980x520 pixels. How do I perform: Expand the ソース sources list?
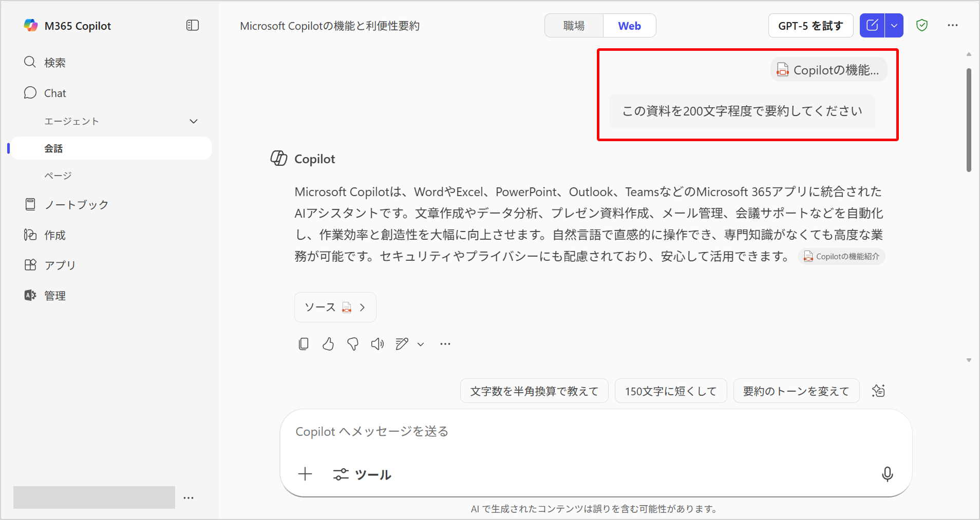point(335,307)
